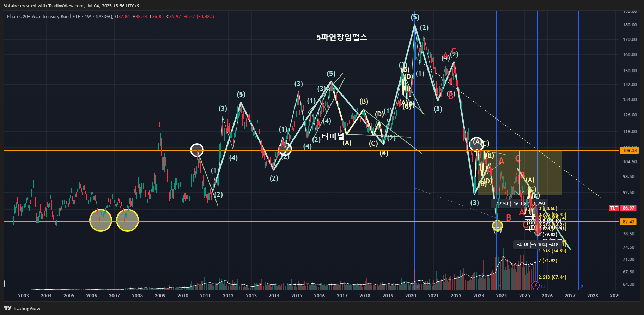Click the orange 82.42 price axis label
This screenshot has width=644, height=315.
click(630, 222)
